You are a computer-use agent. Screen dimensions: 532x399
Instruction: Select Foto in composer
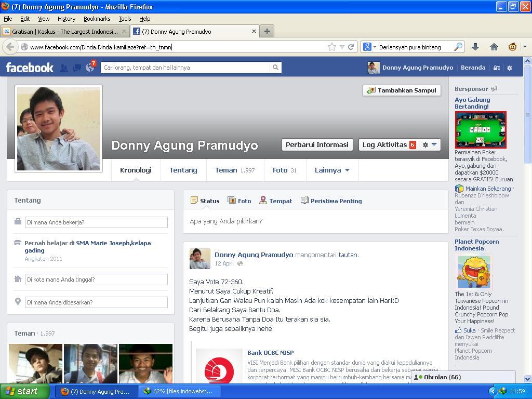pyautogui.click(x=240, y=201)
